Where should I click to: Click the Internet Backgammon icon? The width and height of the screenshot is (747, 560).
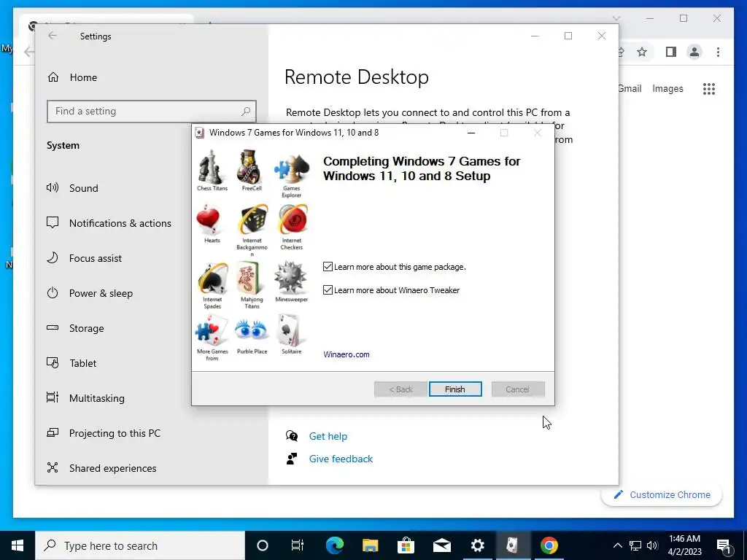click(x=252, y=220)
